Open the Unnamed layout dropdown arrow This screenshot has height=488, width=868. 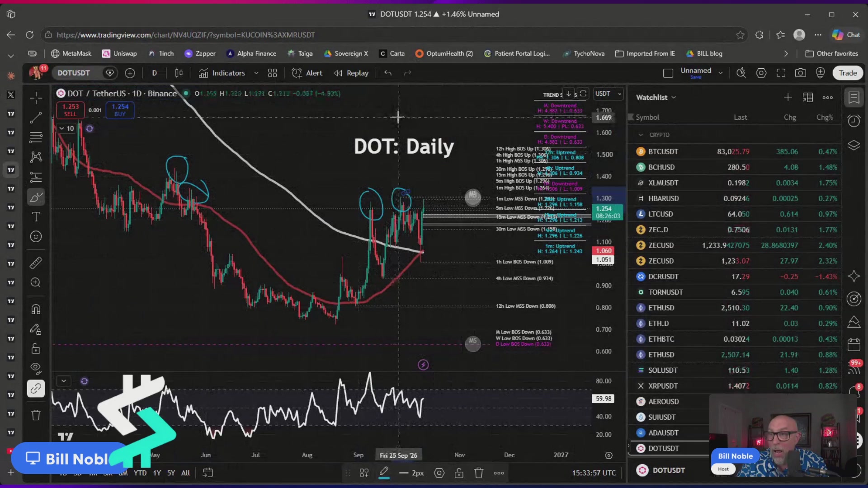pyautogui.click(x=721, y=73)
